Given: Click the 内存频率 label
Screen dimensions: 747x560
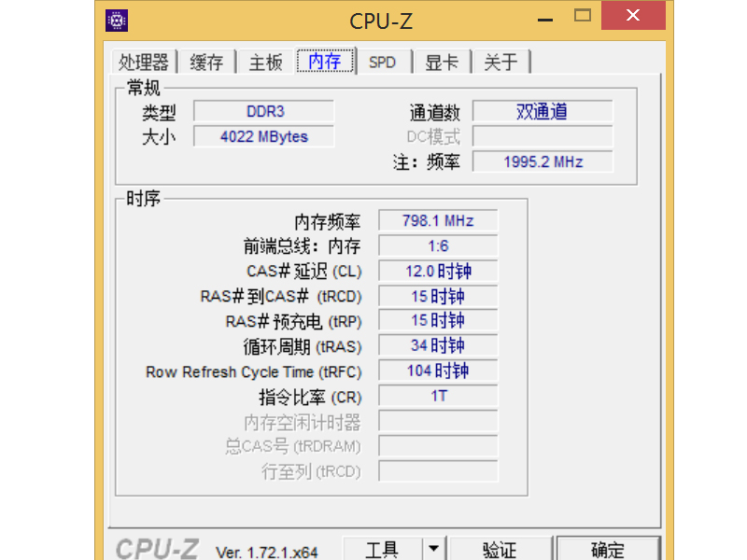Looking at the screenshot, I should [x=328, y=222].
